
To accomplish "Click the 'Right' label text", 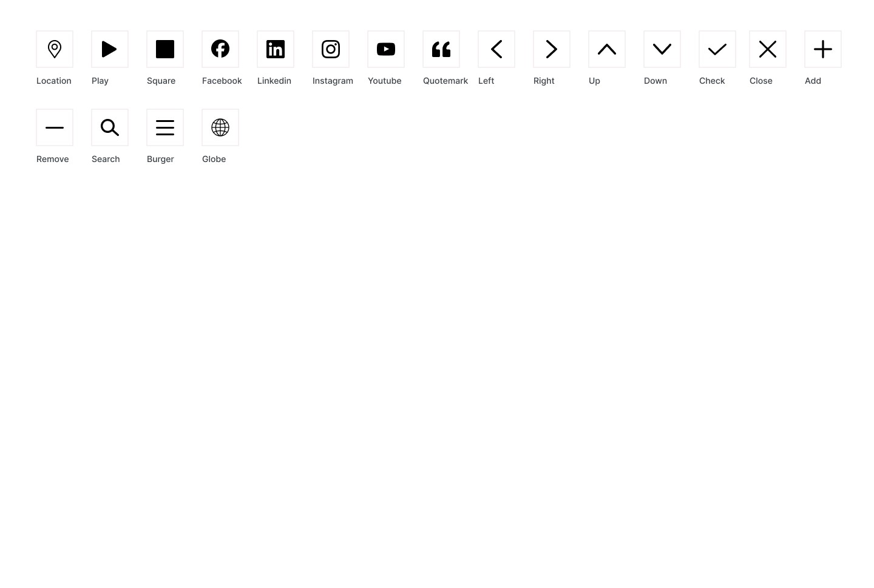I will [x=544, y=81].
